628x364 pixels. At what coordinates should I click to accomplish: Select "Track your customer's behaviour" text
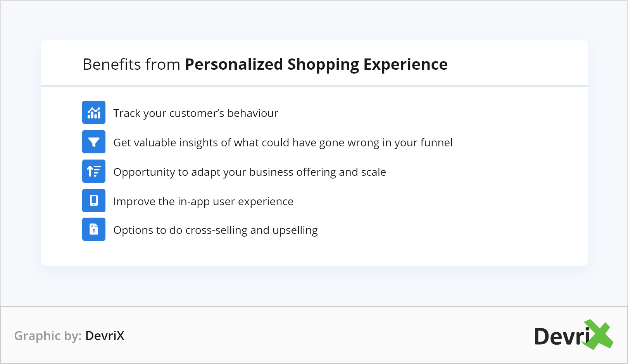pyautogui.click(x=195, y=113)
